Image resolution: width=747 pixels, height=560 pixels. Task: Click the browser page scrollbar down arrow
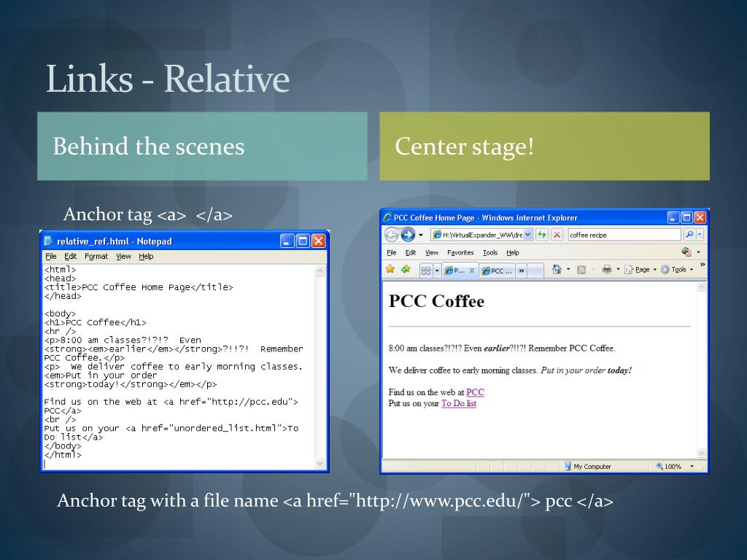[701, 453]
